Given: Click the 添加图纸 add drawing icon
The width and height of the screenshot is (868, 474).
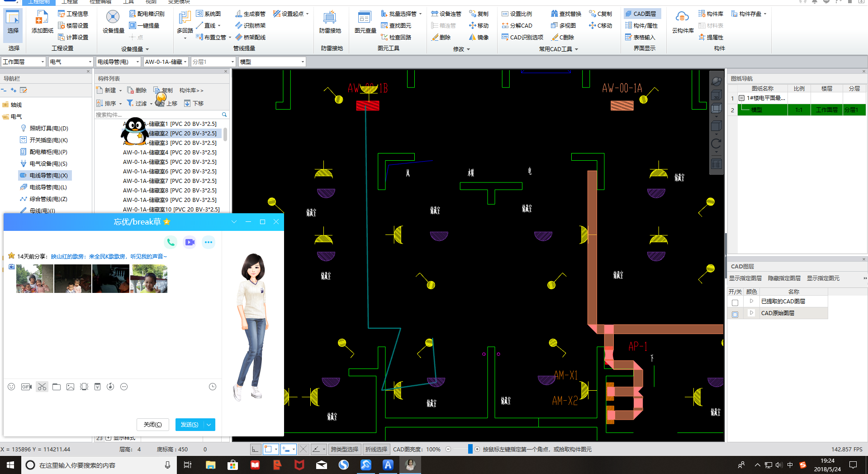Looking at the screenshot, I should [42, 22].
